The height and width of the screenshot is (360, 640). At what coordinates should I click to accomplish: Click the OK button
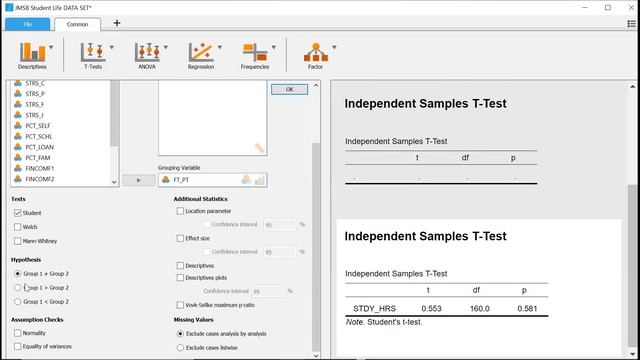(289, 89)
